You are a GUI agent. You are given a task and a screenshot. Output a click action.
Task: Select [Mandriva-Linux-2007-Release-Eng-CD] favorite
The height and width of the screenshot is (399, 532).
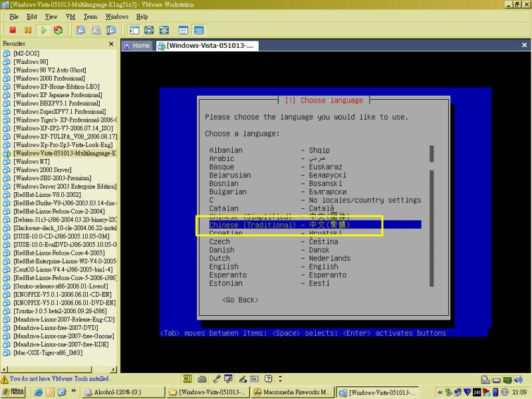point(64,319)
